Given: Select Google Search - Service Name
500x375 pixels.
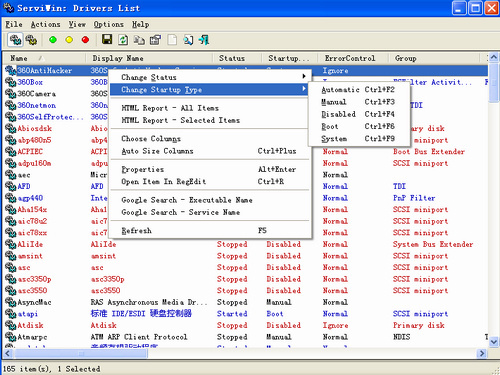Looking at the screenshot, I should pyautogui.click(x=210, y=212).
